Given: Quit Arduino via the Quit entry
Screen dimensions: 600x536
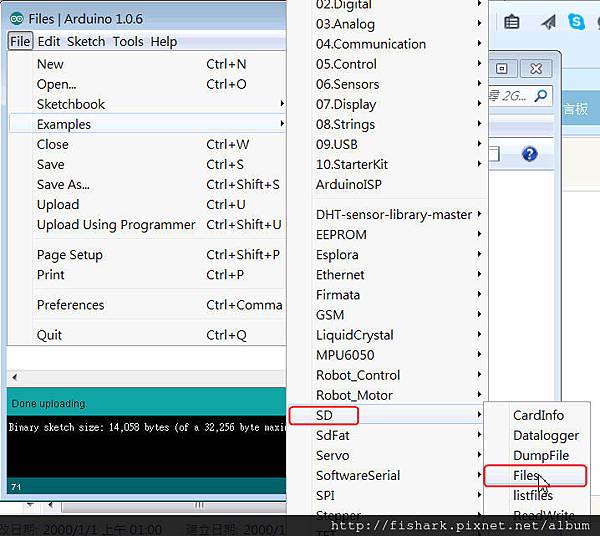Looking at the screenshot, I should click(x=147, y=335).
